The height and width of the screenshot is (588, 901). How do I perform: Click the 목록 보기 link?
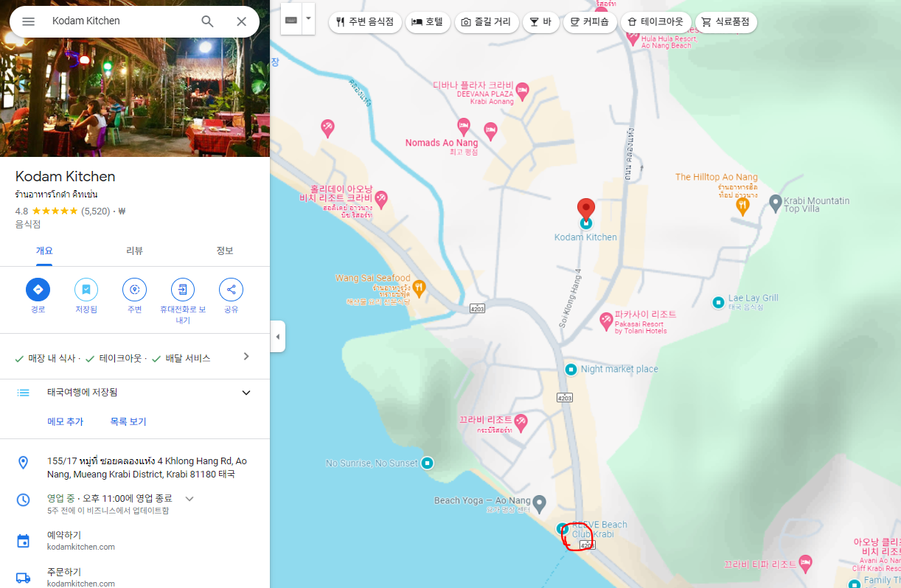128,422
